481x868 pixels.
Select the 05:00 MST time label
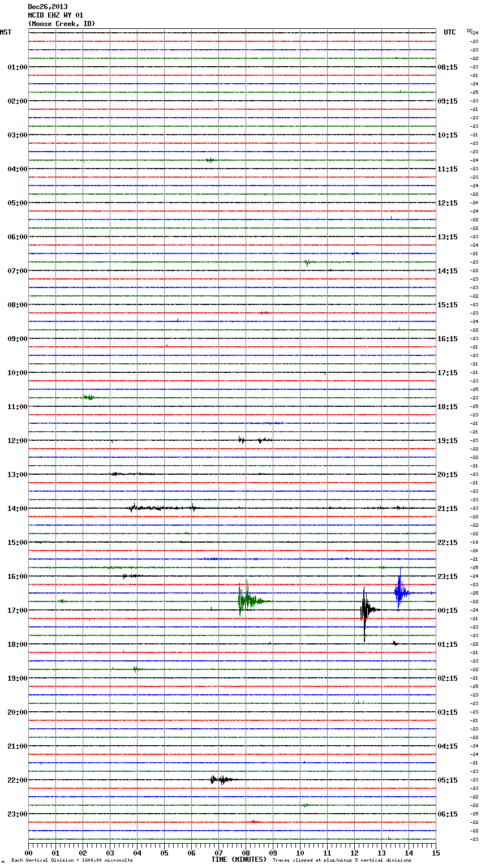17,203
